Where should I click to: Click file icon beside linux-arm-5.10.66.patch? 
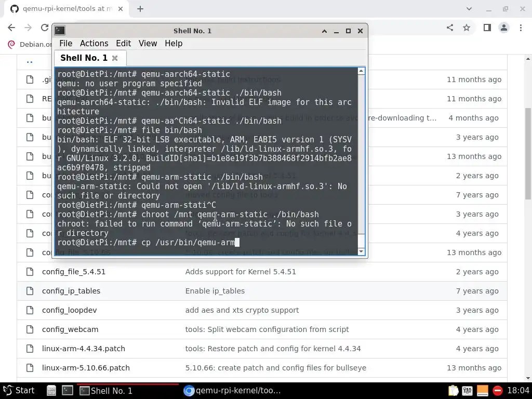[30, 368]
